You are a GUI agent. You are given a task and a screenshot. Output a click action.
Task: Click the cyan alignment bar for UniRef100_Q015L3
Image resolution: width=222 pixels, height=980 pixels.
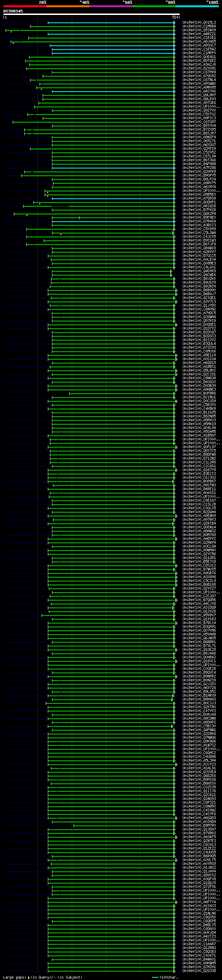point(111,23)
